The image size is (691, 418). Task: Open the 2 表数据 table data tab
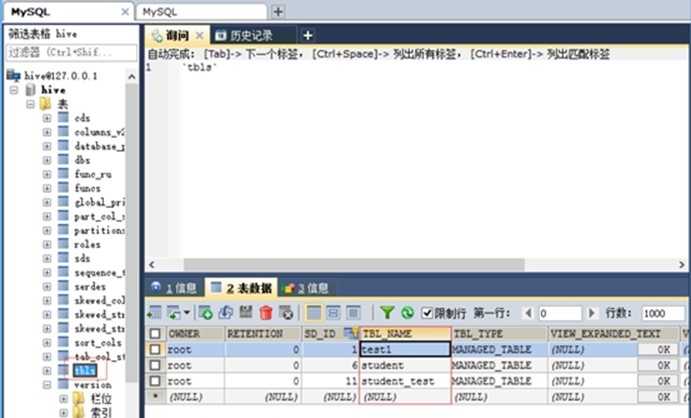pos(241,288)
